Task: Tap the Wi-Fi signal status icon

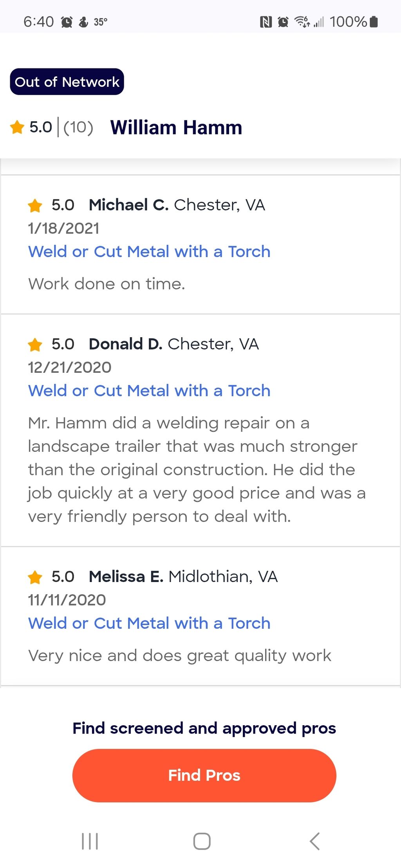Action: 302,22
